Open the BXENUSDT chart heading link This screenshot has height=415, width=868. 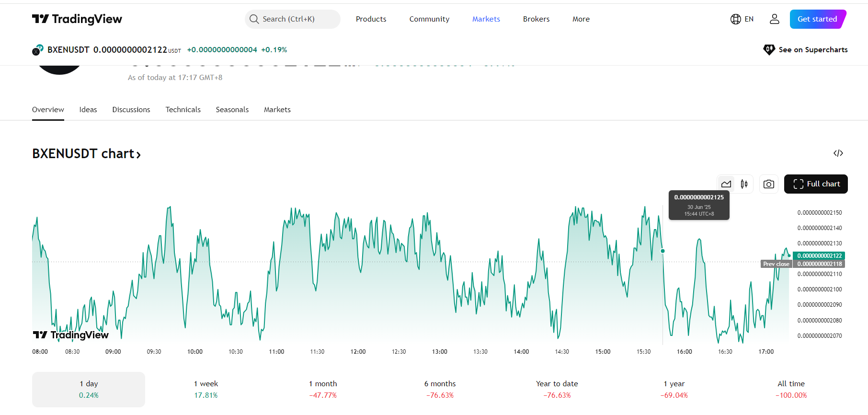(86, 154)
